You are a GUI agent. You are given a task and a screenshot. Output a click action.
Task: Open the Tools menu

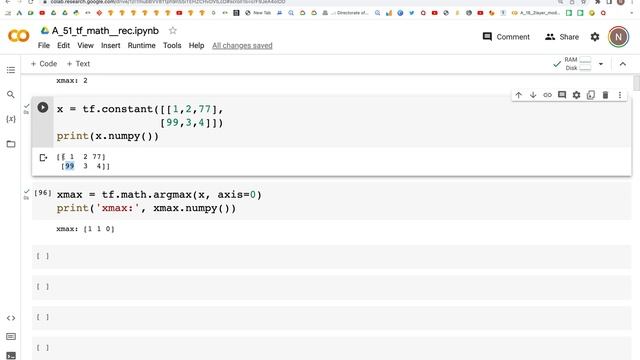[x=172, y=45]
